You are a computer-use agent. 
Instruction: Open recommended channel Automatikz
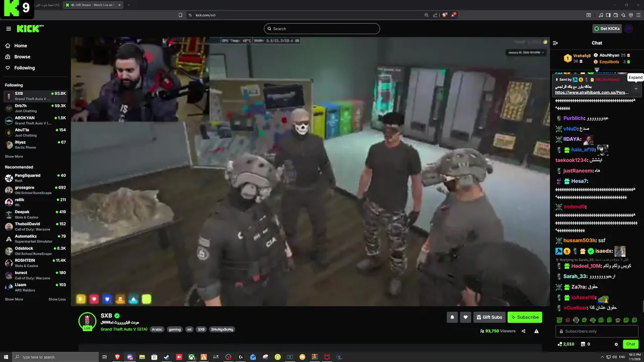pyautogui.click(x=35, y=238)
